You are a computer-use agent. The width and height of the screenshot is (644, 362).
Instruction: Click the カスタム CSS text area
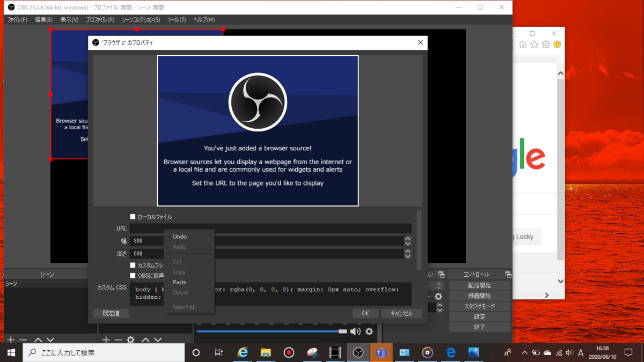point(270,294)
